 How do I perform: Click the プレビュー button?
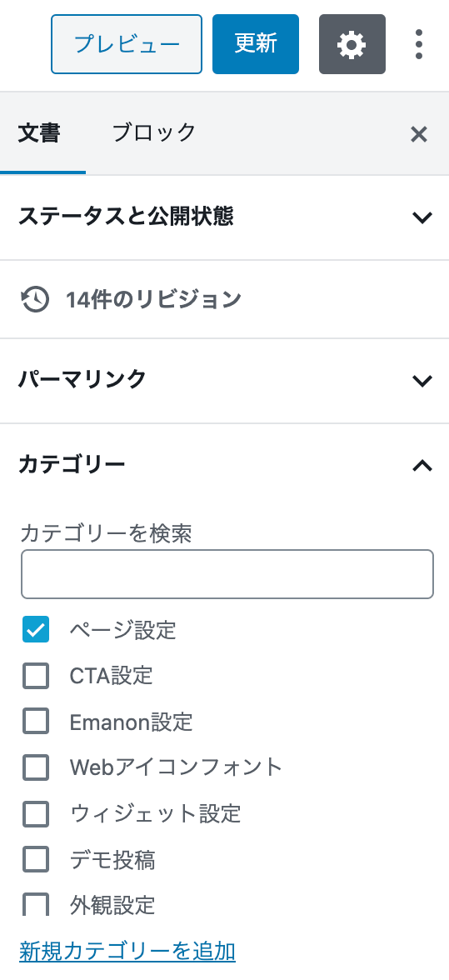127,44
